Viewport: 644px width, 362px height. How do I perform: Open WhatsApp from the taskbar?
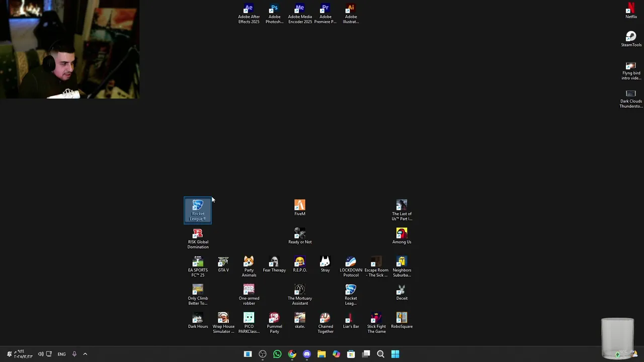pos(277,354)
